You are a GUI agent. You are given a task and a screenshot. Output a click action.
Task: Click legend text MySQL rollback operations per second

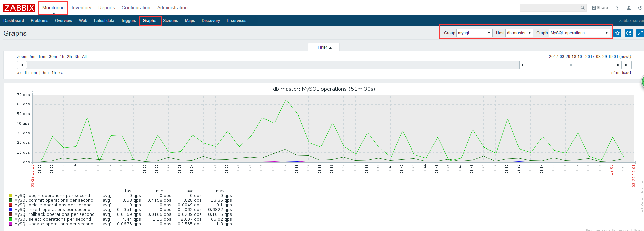pos(54,214)
